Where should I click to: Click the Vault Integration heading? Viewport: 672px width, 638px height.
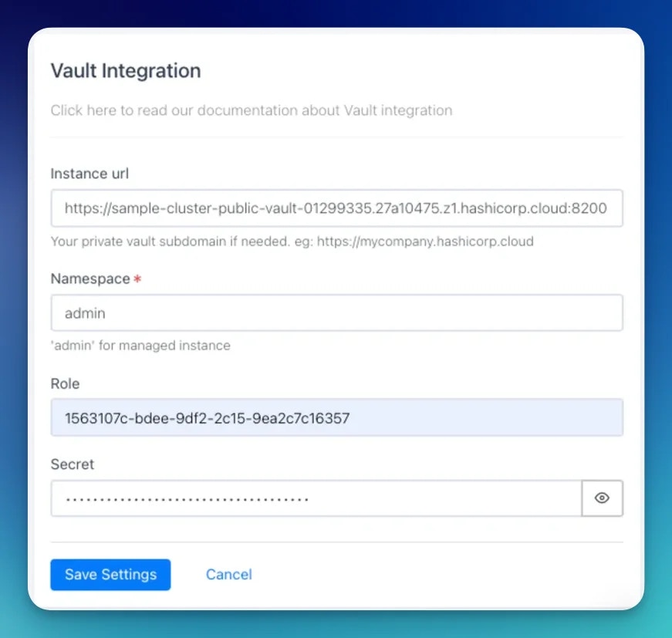pyautogui.click(x=126, y=71)
